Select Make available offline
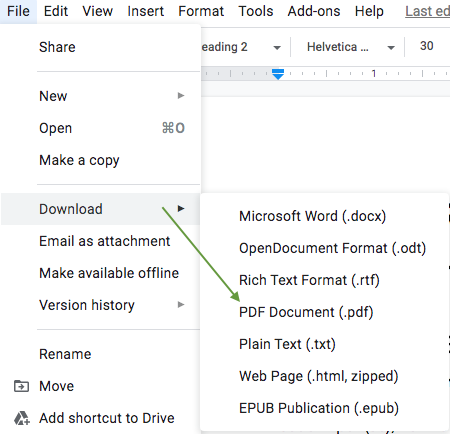The height and width of the screenshot is (434, 450). click(101, 273)
